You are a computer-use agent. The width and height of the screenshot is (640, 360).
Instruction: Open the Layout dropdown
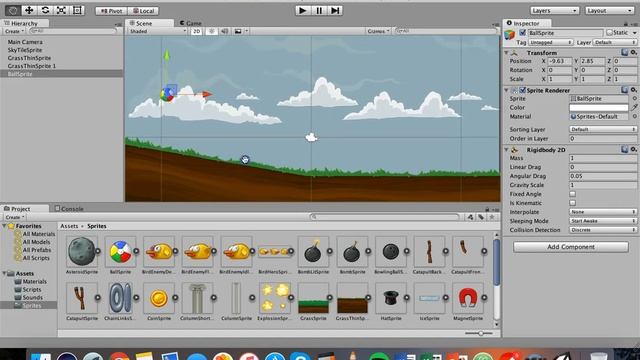(609, 11)
